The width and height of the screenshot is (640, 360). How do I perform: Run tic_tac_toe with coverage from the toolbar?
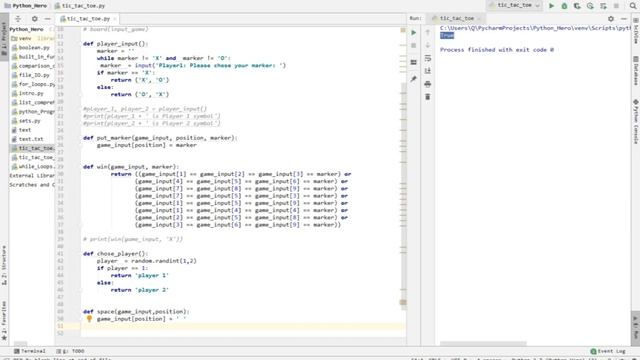tap(577, 6)
